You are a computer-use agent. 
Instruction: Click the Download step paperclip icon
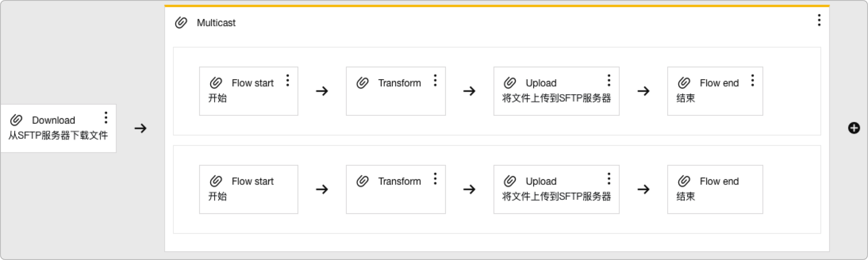(x=16, y=120)
